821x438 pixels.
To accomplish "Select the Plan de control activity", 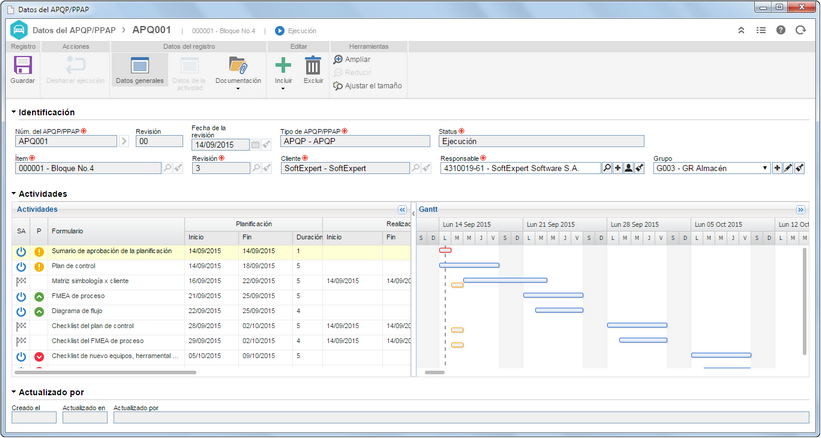I will click(211, 266).
